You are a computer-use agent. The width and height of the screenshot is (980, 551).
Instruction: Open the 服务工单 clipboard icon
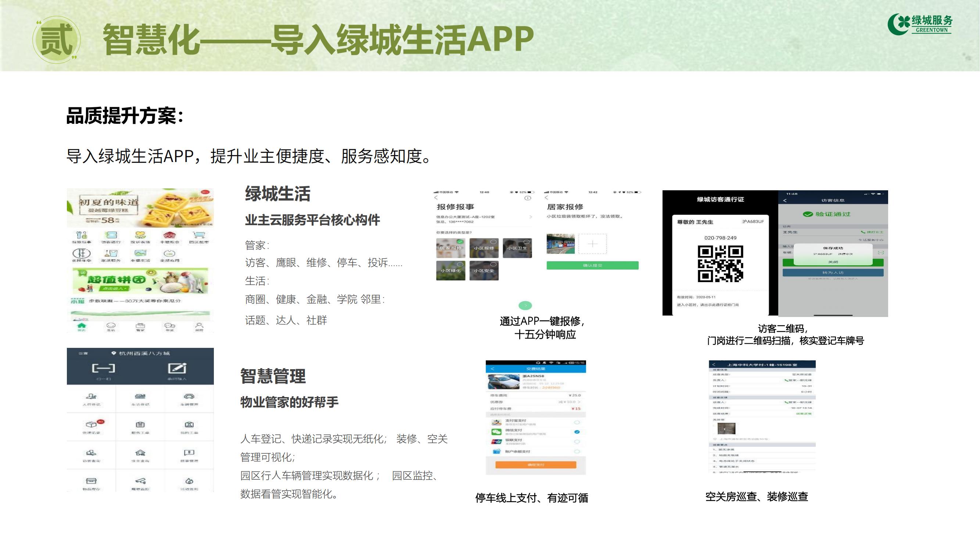point(140,424)
